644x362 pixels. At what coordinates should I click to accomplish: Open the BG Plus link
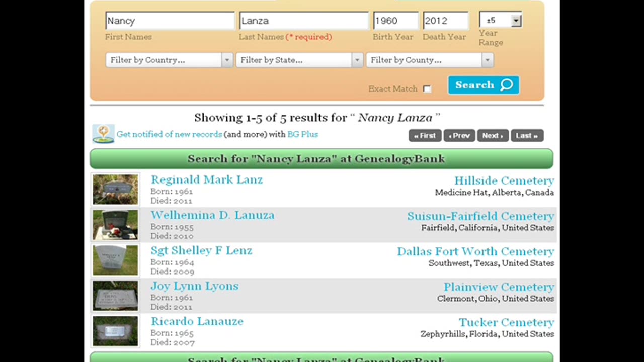(x=302, y=134)
